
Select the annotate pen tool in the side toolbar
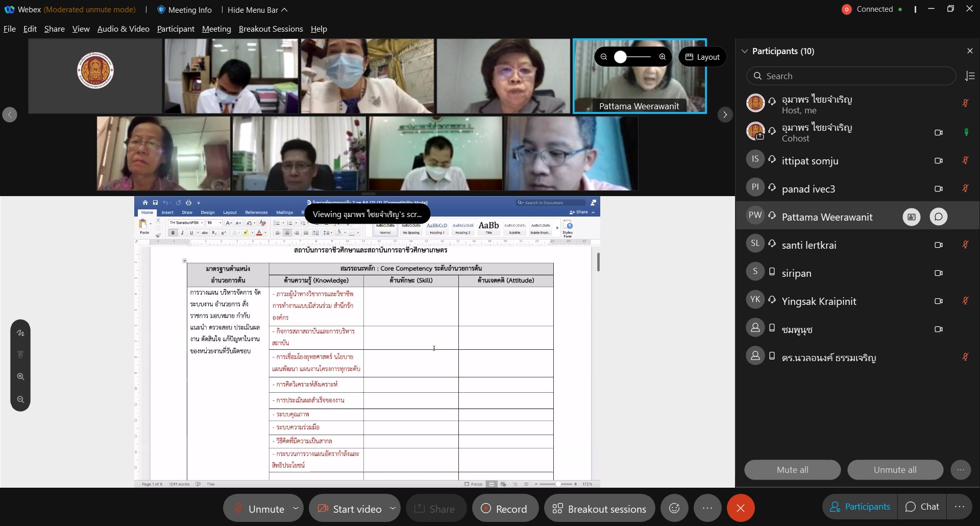coord(20,333)
